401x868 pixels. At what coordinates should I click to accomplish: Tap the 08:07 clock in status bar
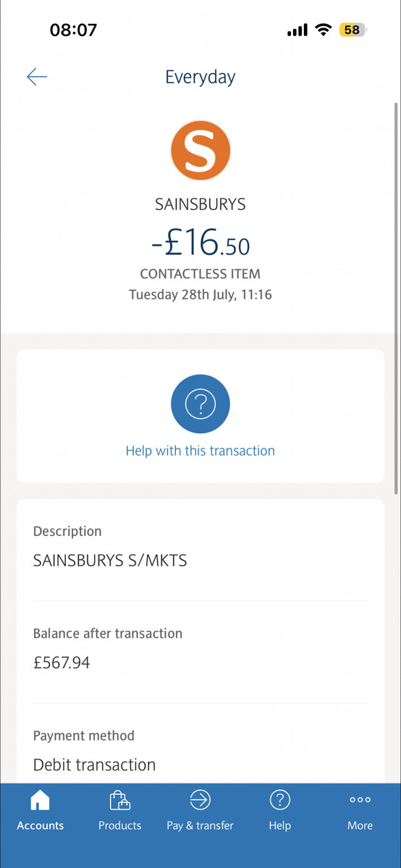73,30
